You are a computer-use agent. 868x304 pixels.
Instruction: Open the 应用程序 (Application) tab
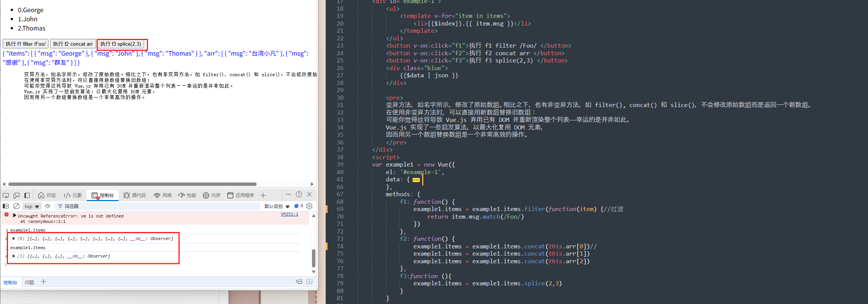[241, 195]
